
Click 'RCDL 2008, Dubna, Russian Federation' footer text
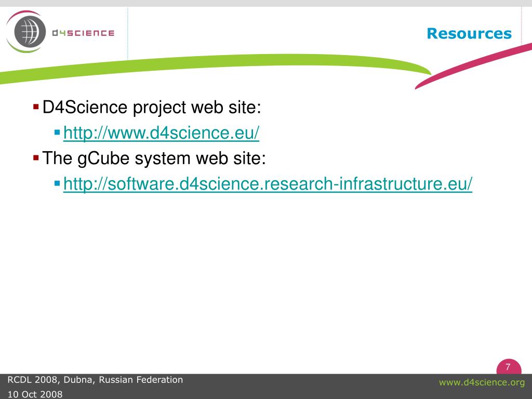95,380
